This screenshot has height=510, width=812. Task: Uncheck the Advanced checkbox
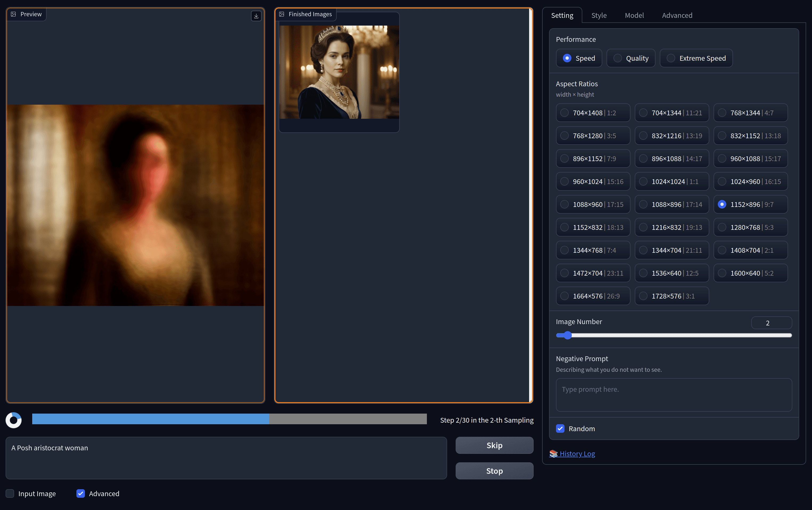click(81, 493)
